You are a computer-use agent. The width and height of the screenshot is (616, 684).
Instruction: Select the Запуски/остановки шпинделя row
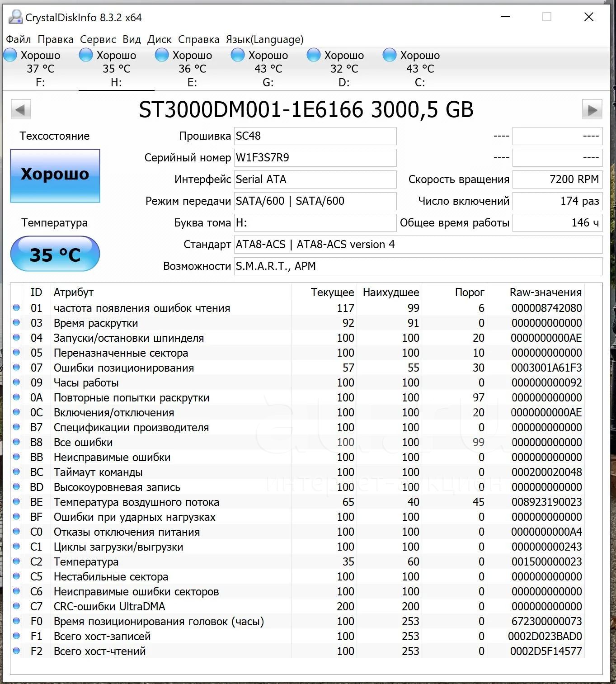pyautogui.click(x=297, y=338)
